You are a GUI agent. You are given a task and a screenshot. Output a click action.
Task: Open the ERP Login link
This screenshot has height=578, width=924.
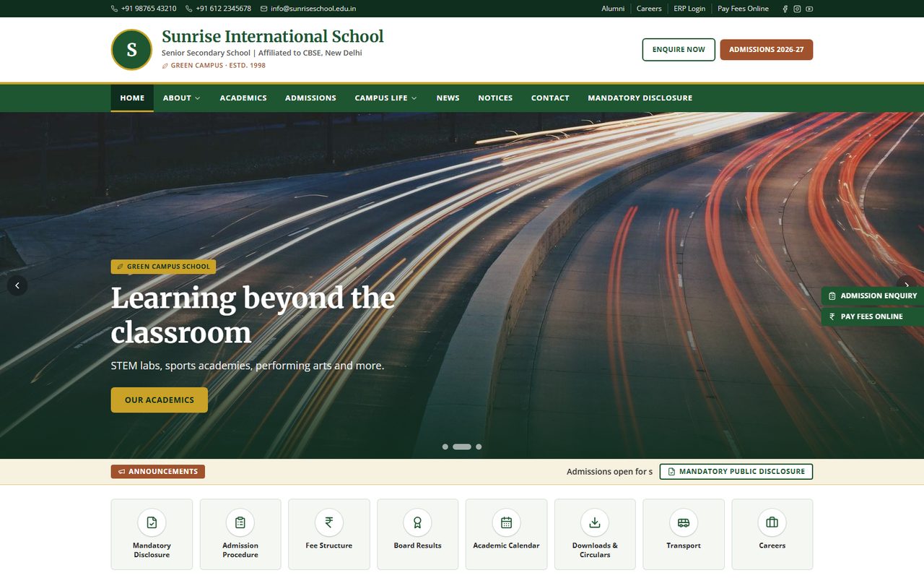(x=689, y=9)
